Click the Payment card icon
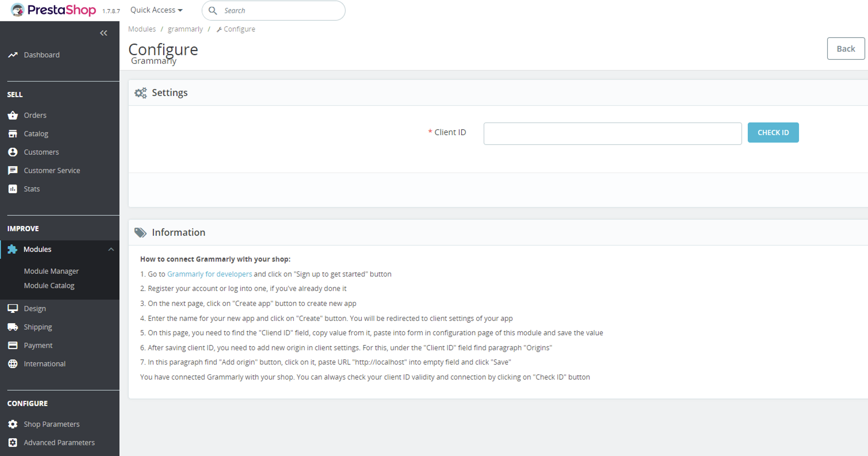868x456 pixels. pos(13,345)
